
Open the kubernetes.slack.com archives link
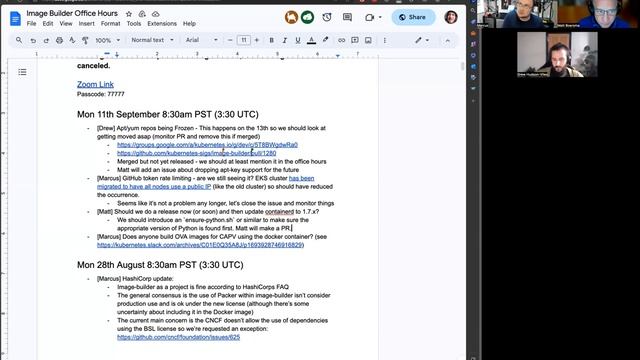point(200,245)
